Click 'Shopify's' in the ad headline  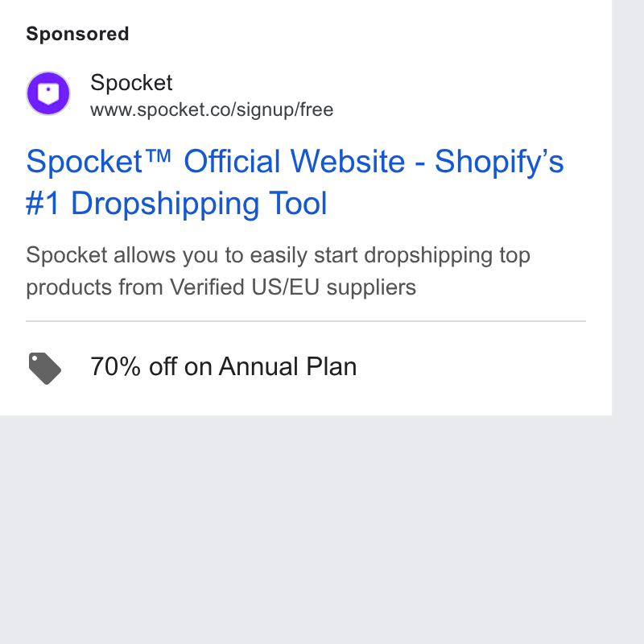point(499,162)
